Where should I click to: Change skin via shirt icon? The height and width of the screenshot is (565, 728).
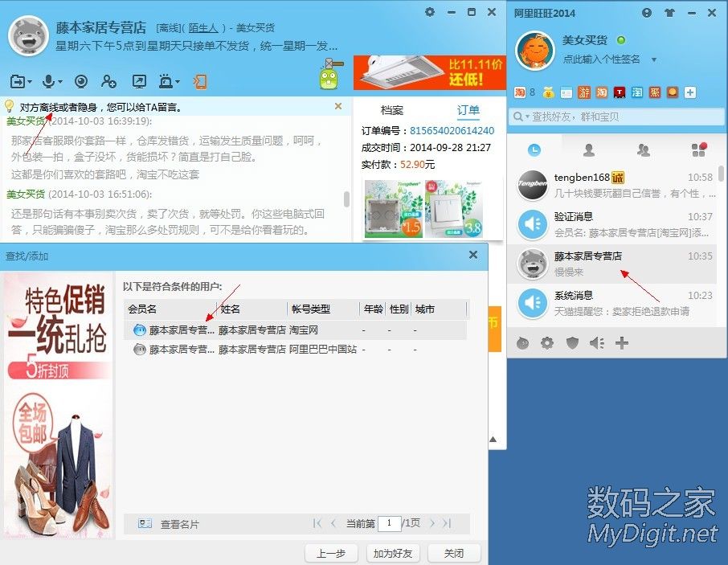tap(669, 13)
